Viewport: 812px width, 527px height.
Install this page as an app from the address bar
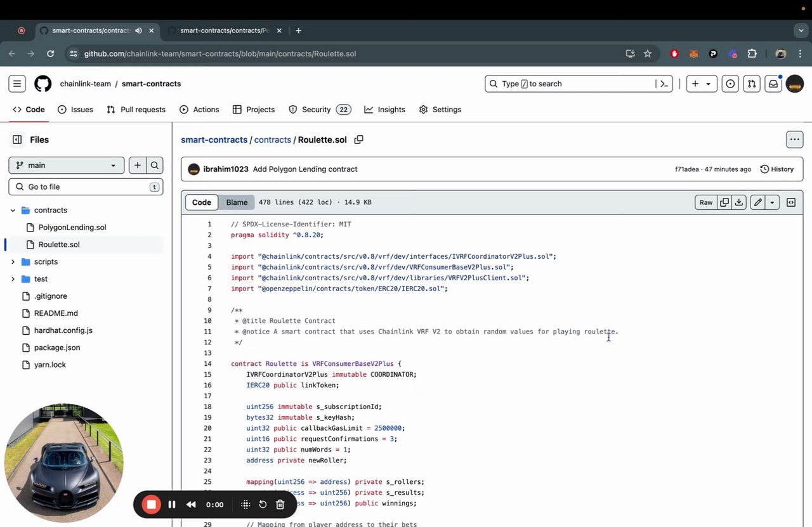click(630, 54)
